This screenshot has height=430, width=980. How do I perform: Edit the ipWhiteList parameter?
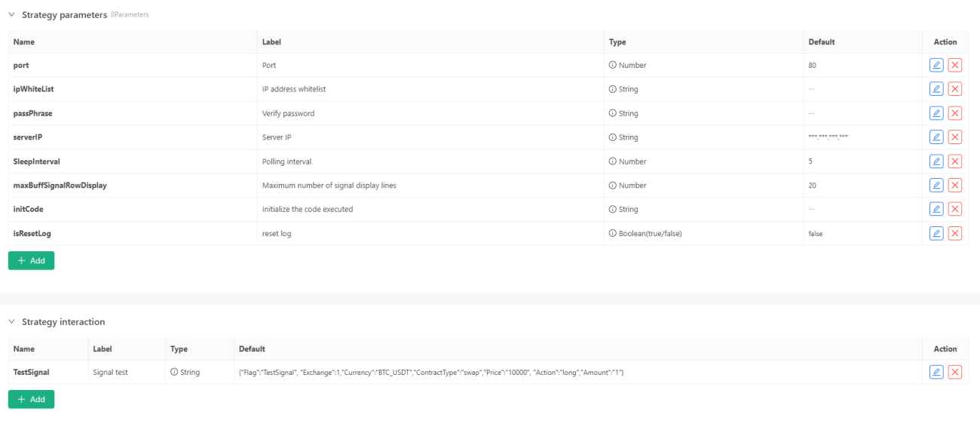click(x=936, y=89)
